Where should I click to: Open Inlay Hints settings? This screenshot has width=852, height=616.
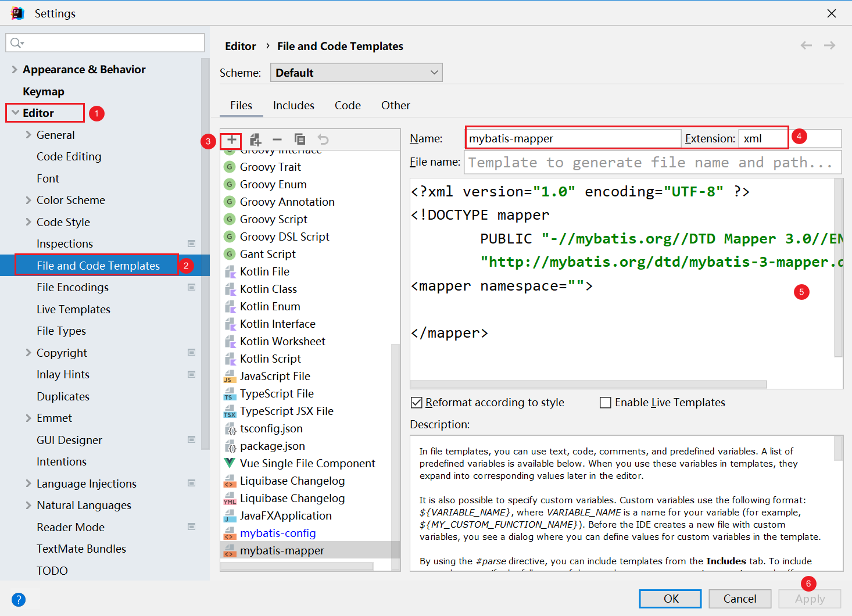[63, 374]
